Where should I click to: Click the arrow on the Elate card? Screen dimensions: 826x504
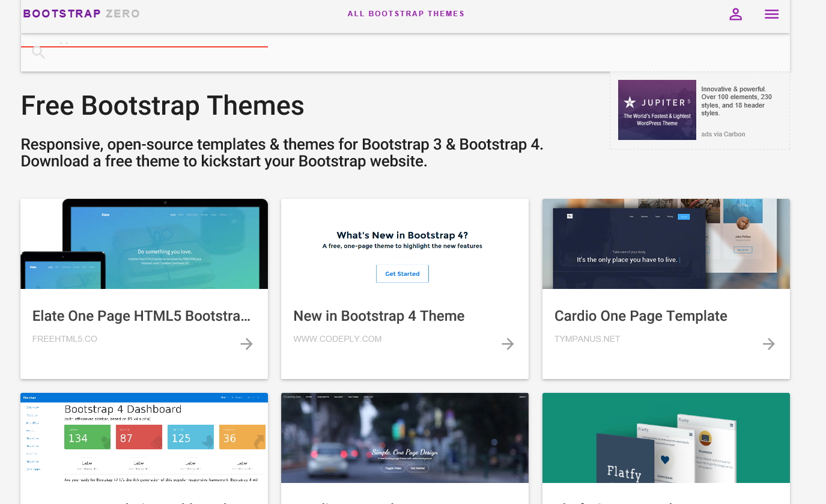pyautogui.click(x=246, y=344)
